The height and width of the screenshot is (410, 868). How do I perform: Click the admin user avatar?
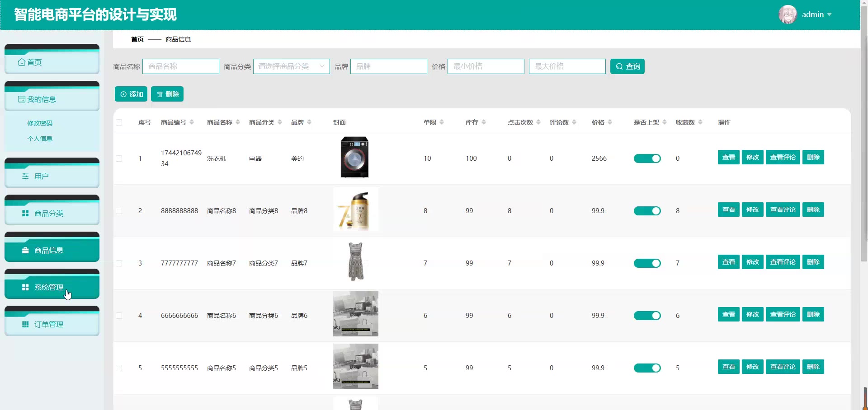point(787,14)
